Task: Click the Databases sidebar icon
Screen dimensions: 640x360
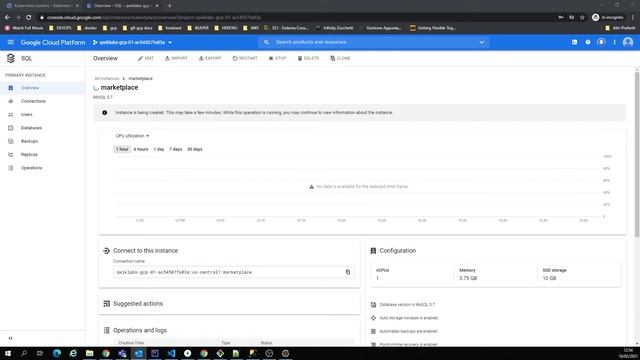Action: pos(11,128)
